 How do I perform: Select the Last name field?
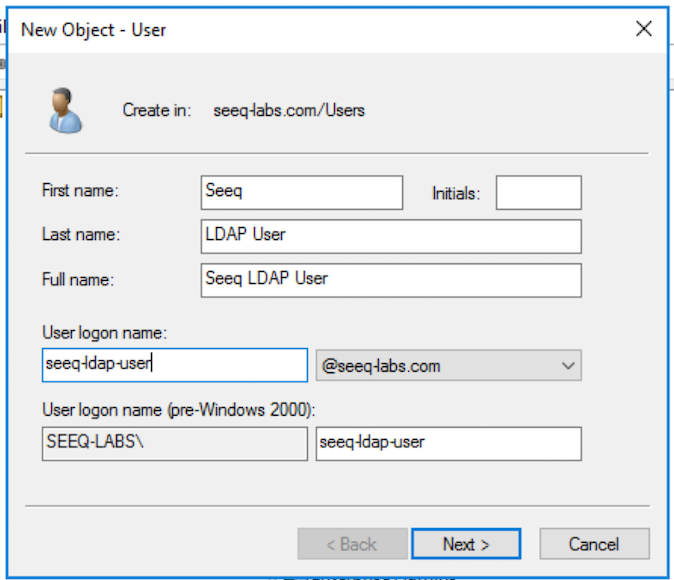(390, 236)
